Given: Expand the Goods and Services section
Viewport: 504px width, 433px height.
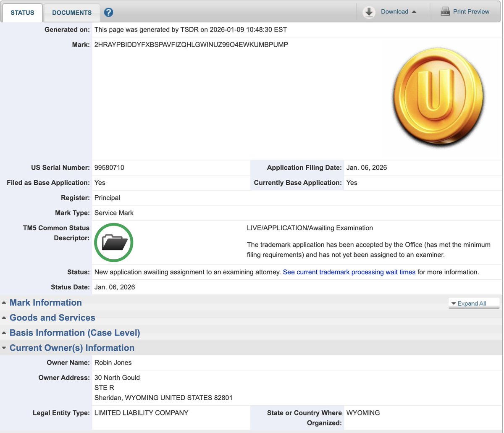Looking at the screenshot, I should [52, 318].
